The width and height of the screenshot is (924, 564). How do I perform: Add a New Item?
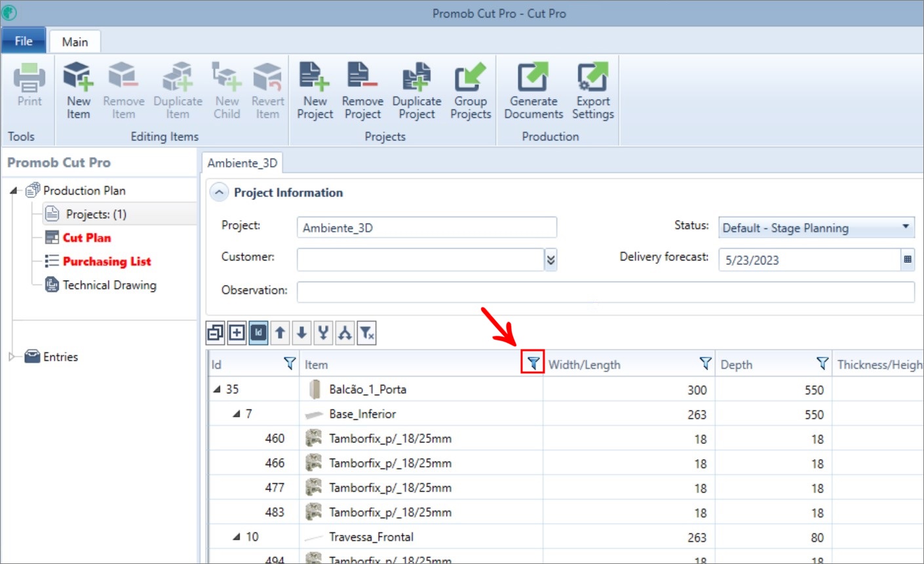click(x=78, y=91)
